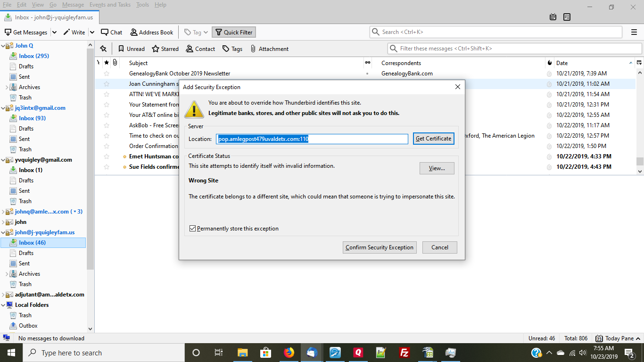Expand the Today Pane chevron
This screenshot has height=362, width=644.
point(639,338)
